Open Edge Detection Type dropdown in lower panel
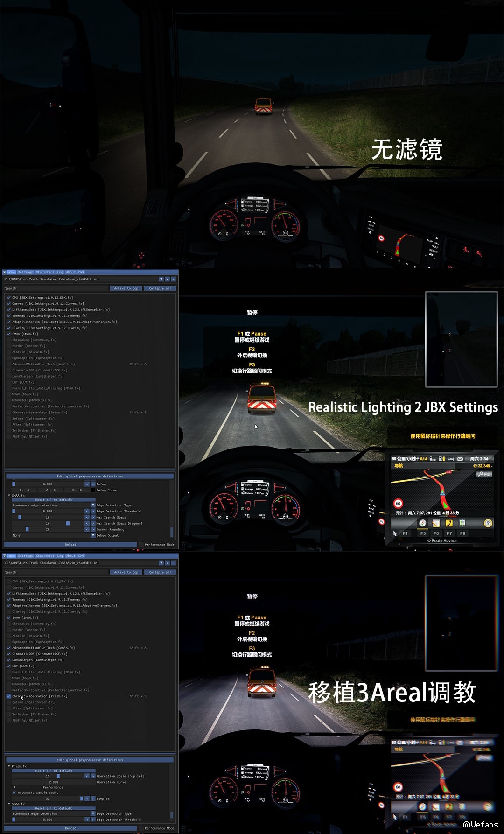This screenshot has height=834, width=504. 93,813
